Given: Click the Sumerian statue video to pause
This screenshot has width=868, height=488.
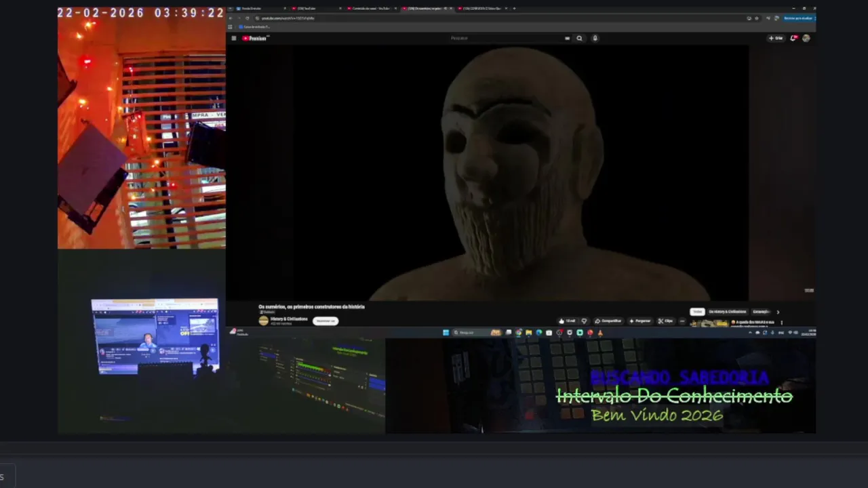Looking at the screenshot, I should pos(521,173).
